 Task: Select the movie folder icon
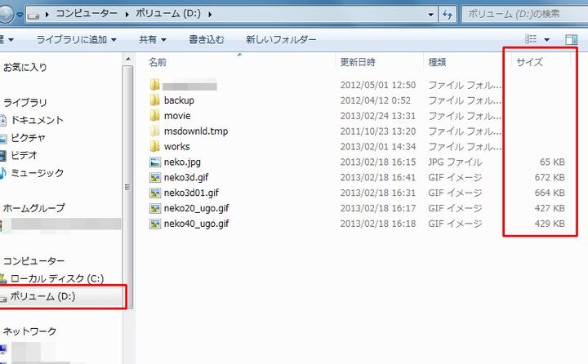155,116
